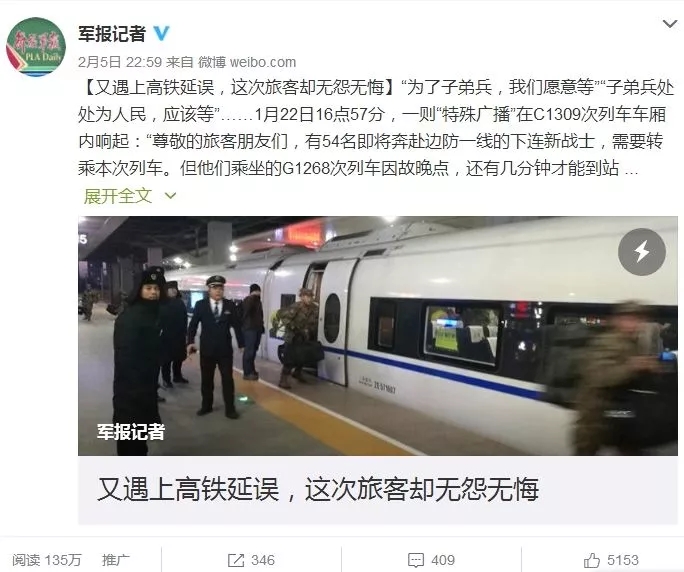Open article headline 又遇上高铁延误 card

pos(378,490)
